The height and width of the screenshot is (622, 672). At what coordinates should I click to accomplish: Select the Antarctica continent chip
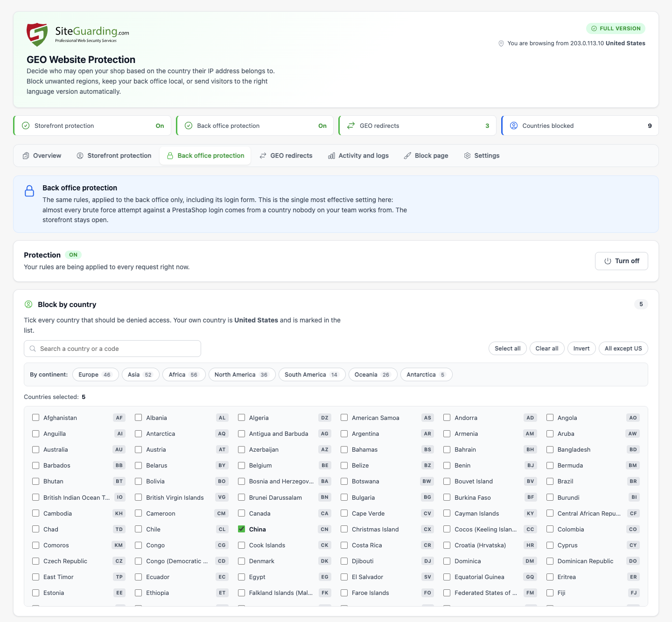click(x=427, y=375)
